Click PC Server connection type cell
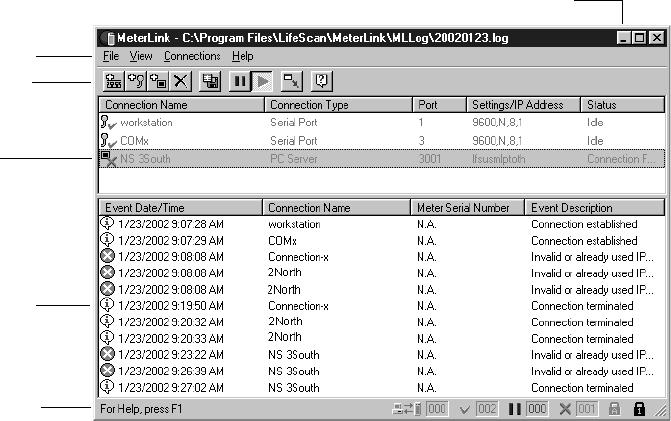Screen dimensions: 671x421 (x=294, y=159)
